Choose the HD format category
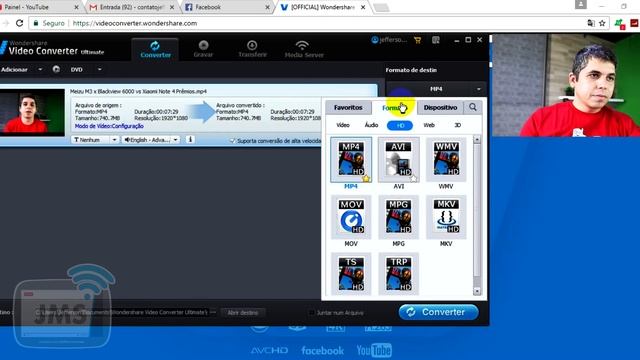 (400, 125)
